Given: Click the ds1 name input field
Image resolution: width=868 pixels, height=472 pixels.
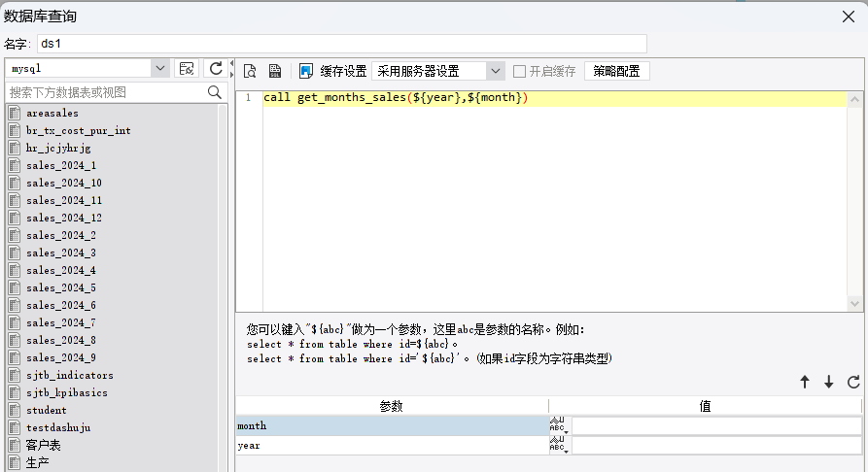Looking at the screenshot, I should coord(340,44).
